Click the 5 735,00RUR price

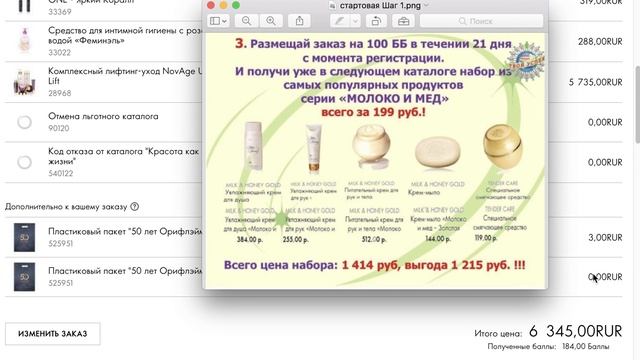pyautogui.click(x=596, y=82)
